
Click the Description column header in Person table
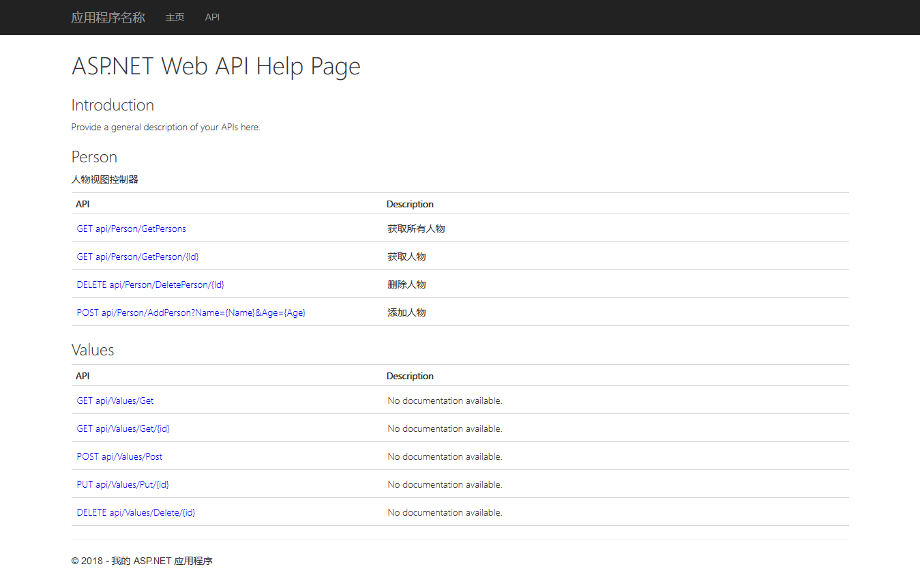click(410, 203)
